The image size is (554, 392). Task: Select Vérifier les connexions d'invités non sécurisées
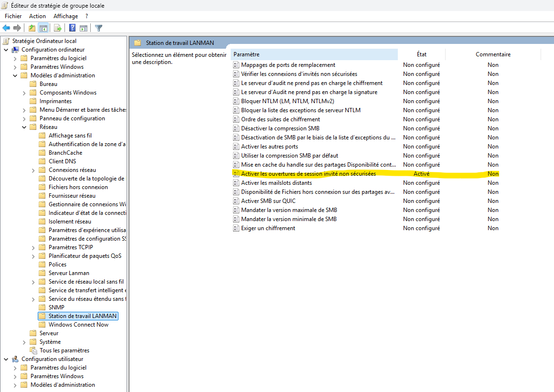coord(299,74)
